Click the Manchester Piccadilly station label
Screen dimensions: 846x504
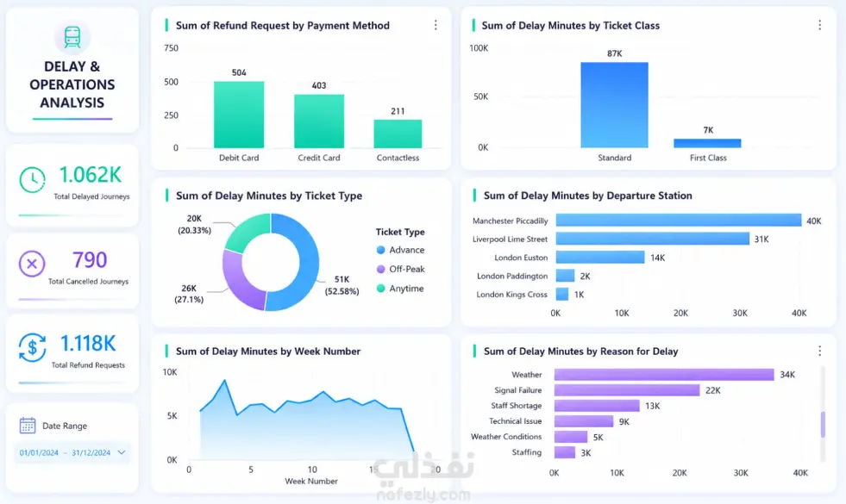(x=510, y=221)
